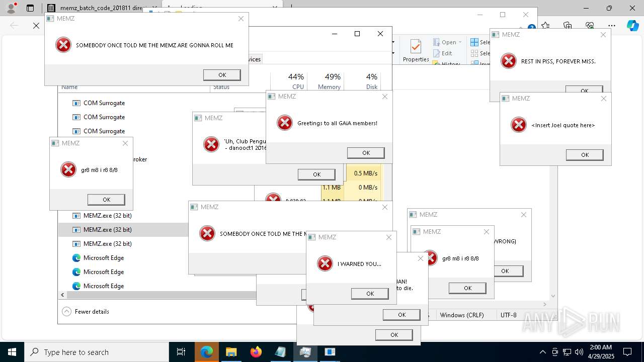Image resolution: width=644 pixels, height=362 pixels.
Task: Open Microsoft Edge from taskbar
Action: 207,352
